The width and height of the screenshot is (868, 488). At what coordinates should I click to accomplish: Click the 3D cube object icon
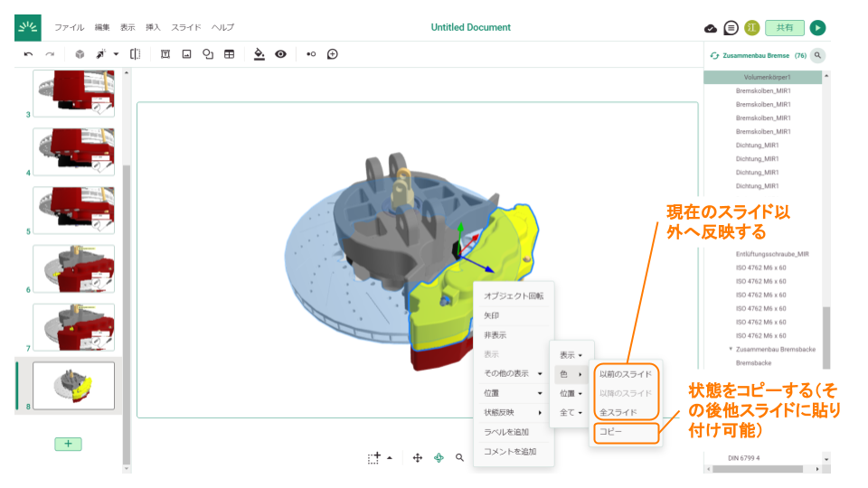click(80, 54)
